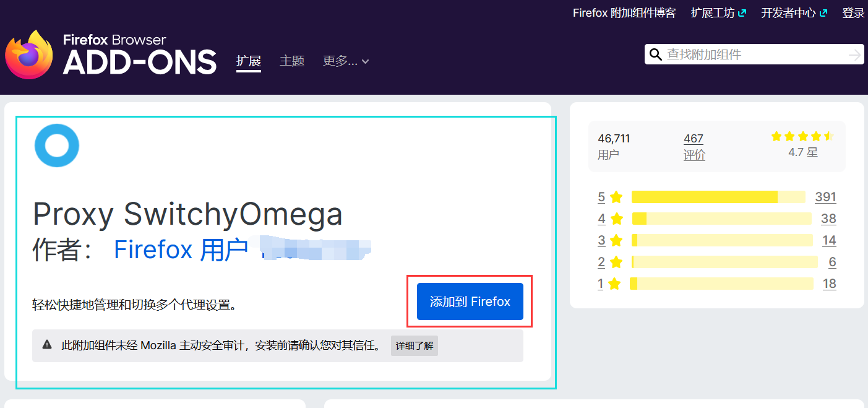Focus the 查找附加组件 search field
The width and height of the screenshot is (868, 408).
tap(755, 54)
